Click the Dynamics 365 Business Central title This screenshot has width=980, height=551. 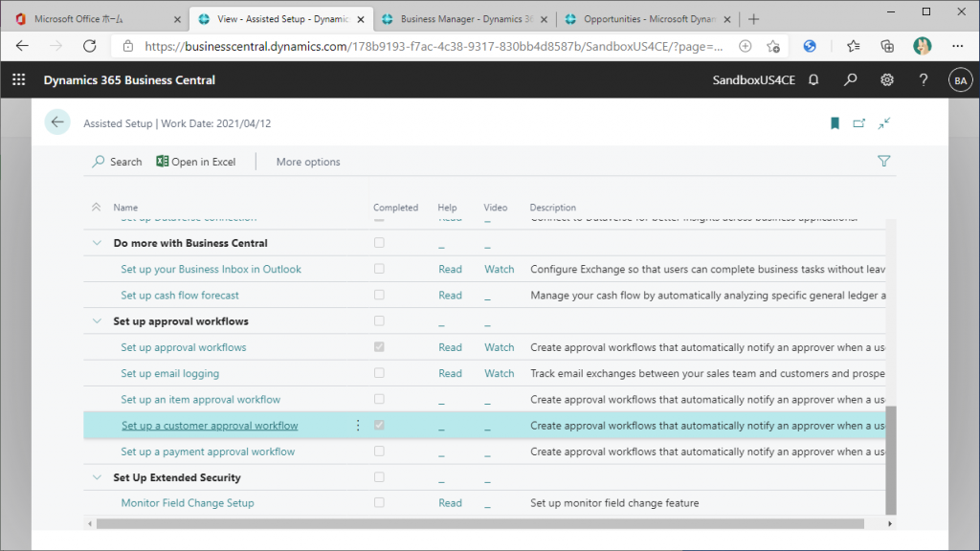click(x=129, y=80)
